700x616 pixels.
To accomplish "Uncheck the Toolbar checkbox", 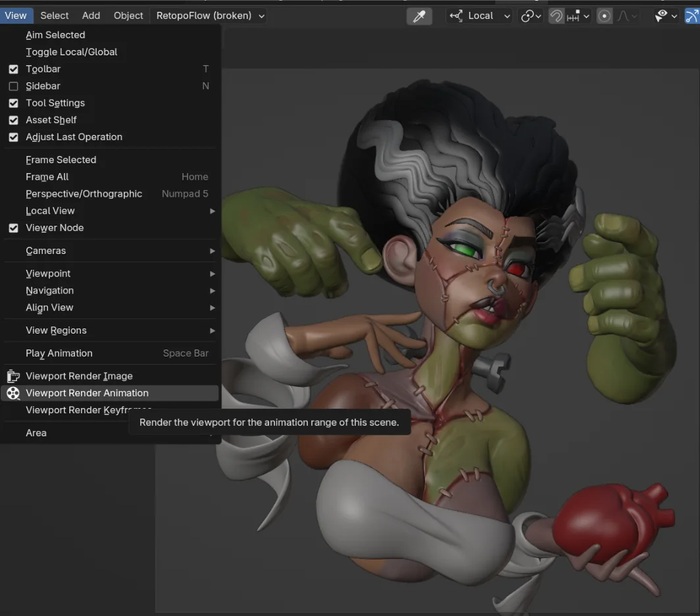I will (14, 69).
